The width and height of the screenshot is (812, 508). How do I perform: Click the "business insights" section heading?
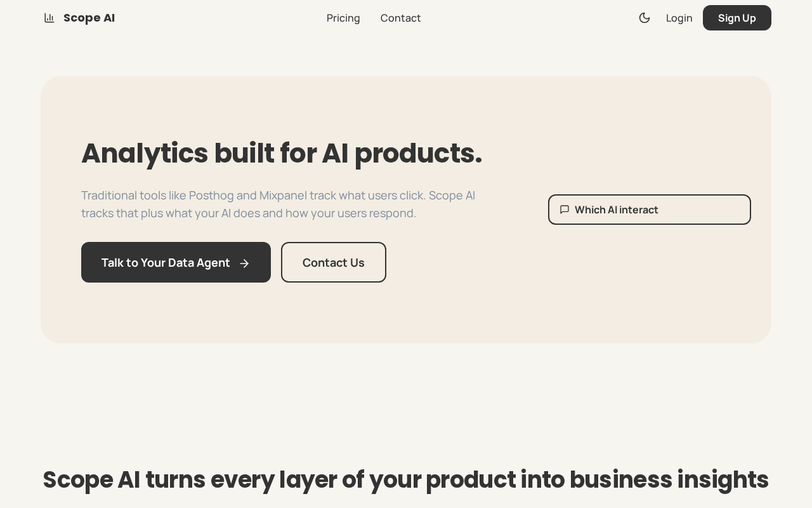668,479
